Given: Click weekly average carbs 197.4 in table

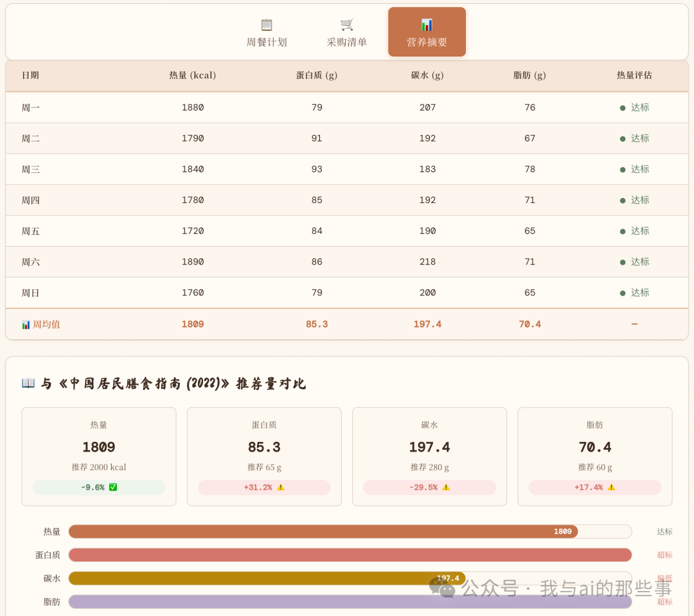Looking at the screenshot, I should (427, 324).
